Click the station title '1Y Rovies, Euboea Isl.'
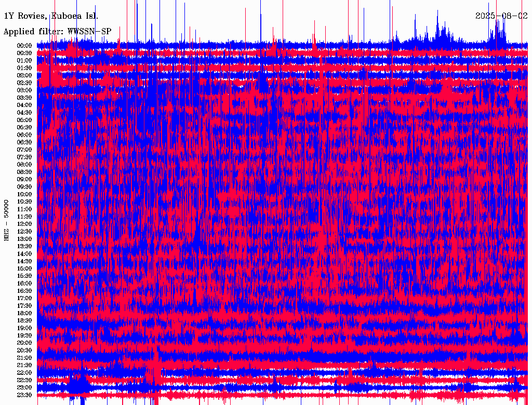532x405 pixels. 51,16
